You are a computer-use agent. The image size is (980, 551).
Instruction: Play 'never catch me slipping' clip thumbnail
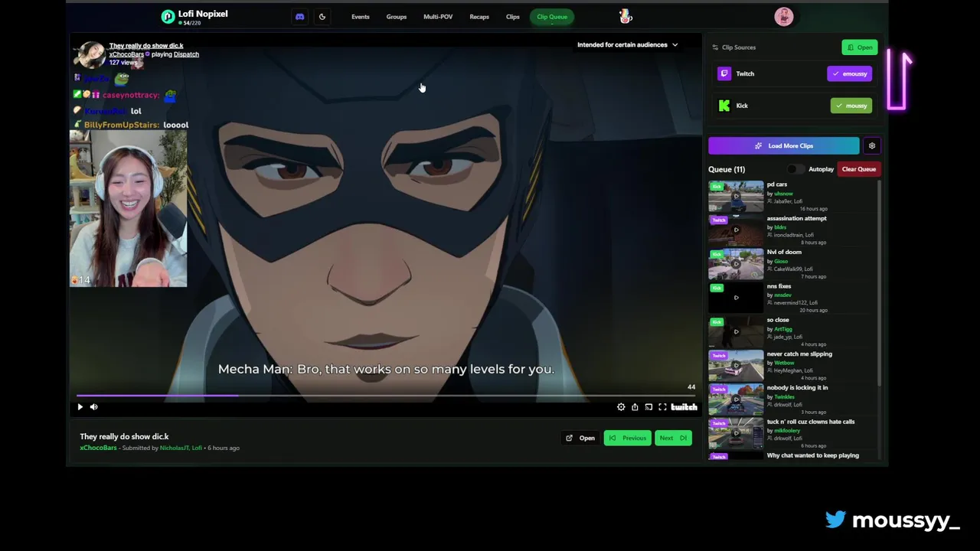tap(736, 365)
